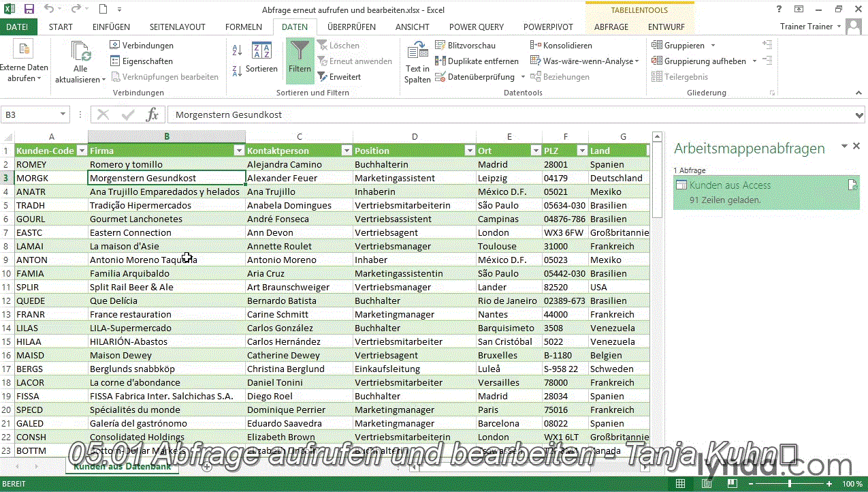Select column D header
Screen dimensions: 868x492
[x=415, y=136]
